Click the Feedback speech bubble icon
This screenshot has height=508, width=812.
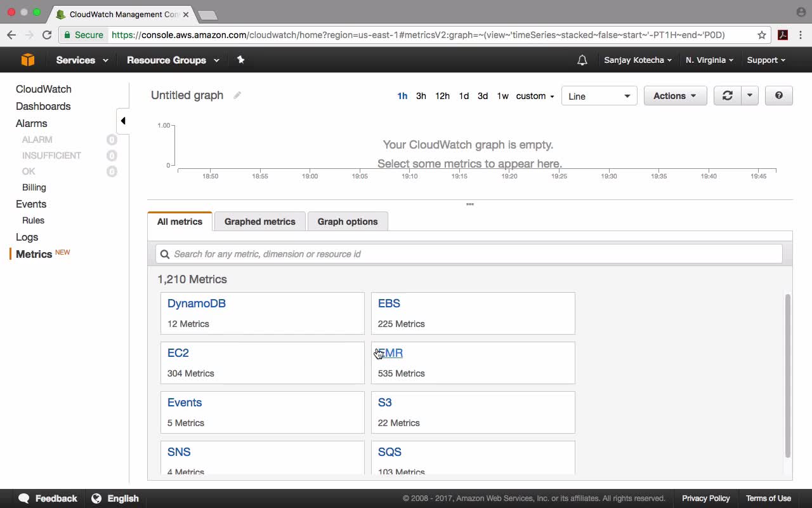[24, 498]
